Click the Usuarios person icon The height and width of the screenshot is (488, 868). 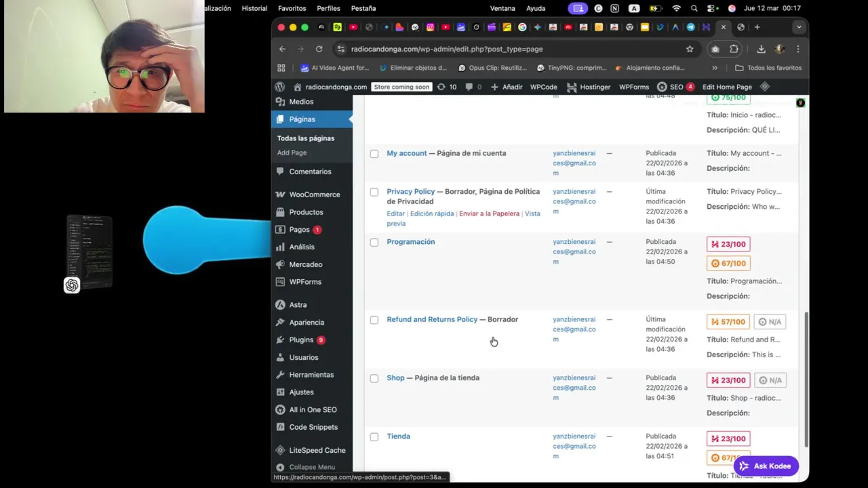click(280, 357)
